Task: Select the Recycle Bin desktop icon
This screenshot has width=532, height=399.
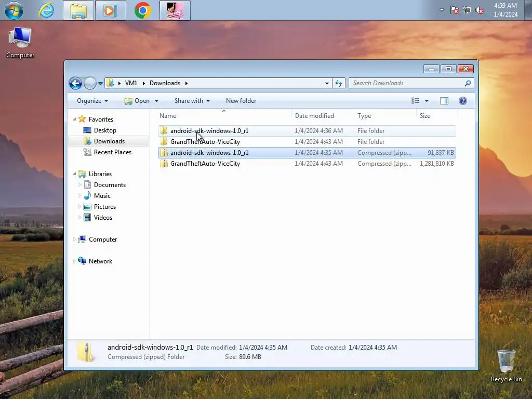Action: tap(506, 366)
